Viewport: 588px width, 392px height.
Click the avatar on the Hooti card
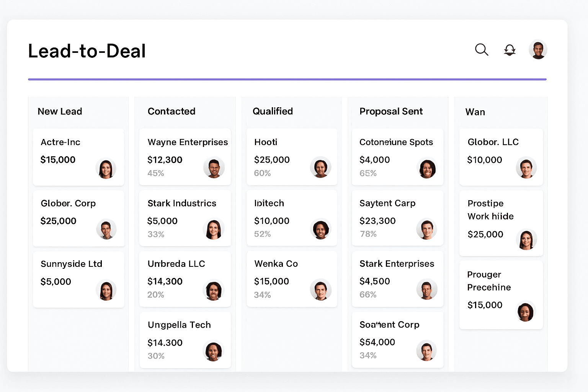[321, 167]
